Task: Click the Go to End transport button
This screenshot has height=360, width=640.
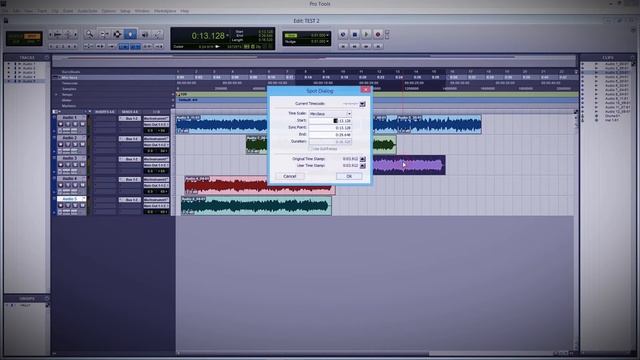Action: tap(378, 46)
